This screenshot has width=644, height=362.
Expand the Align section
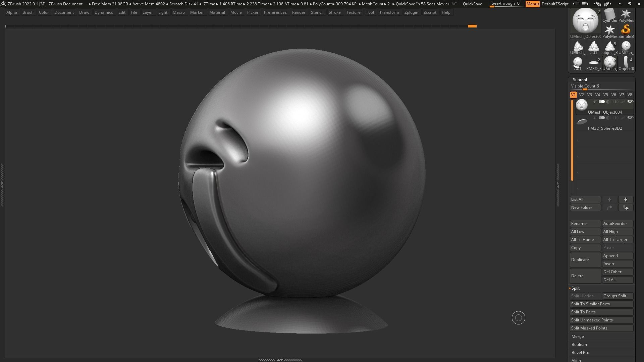pyautogui.click(x=576, y=360)
